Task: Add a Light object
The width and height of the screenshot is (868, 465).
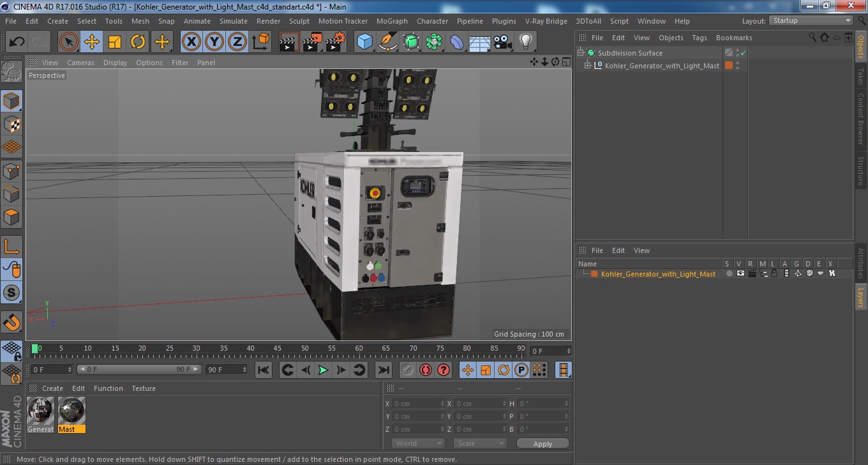Action: coord(525,42)
